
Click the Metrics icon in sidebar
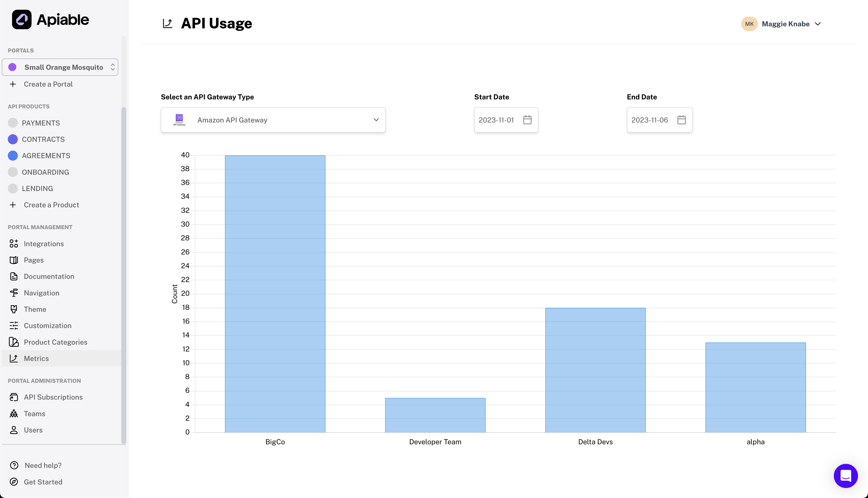pos(13,358)
